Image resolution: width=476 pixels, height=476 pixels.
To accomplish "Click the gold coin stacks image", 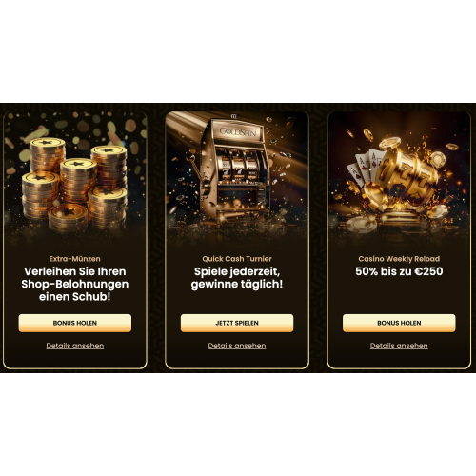I will point(74,184).
